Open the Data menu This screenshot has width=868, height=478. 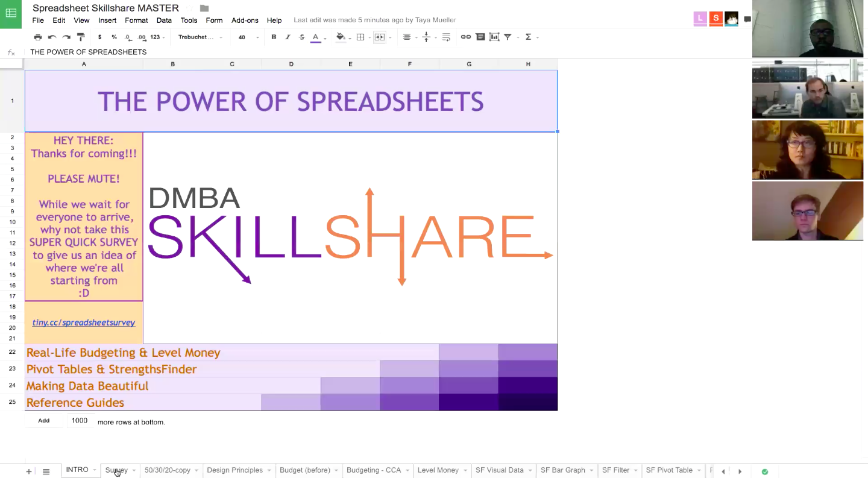164,20
